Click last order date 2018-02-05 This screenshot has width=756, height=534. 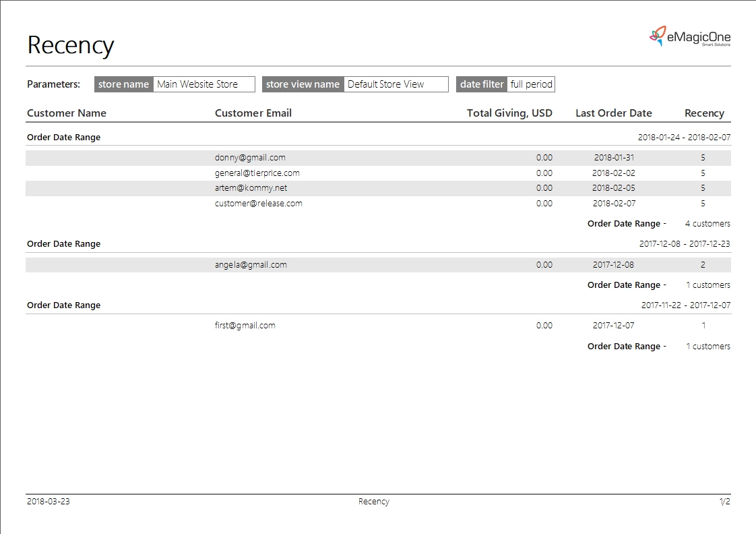(x=613, y=188)
